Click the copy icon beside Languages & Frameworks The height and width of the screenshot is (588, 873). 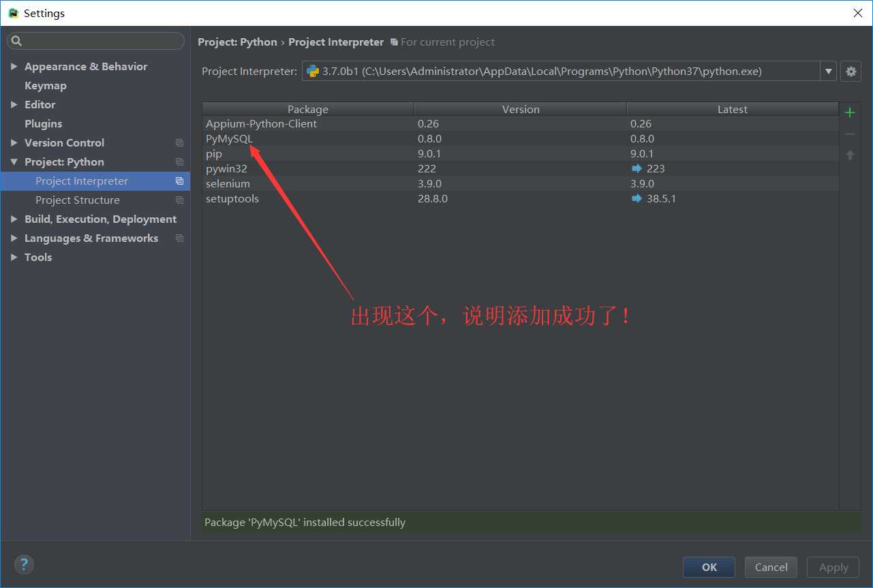tap(179, 238)
